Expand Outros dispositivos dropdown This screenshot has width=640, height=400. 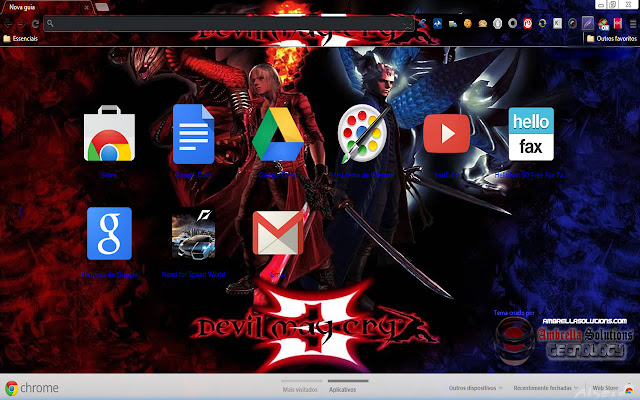[476, 388]
